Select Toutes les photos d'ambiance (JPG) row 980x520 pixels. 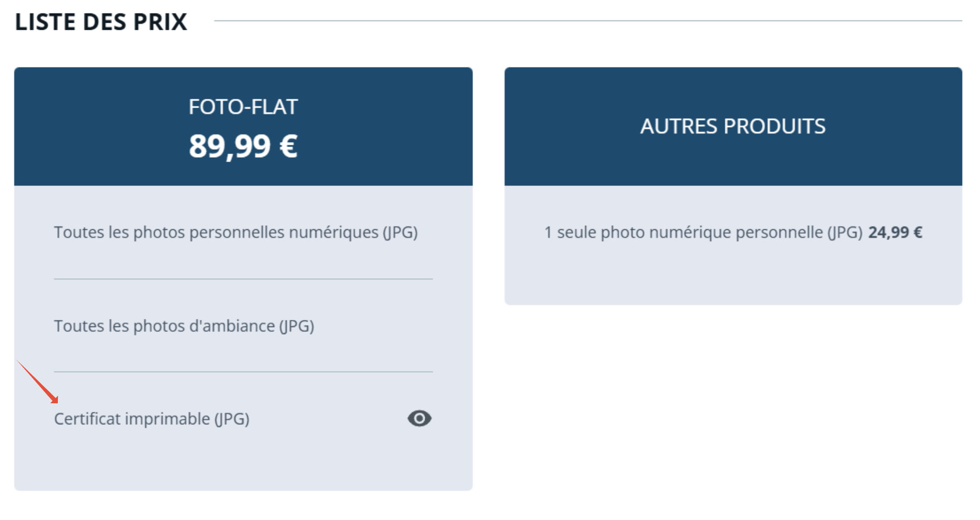243,326
